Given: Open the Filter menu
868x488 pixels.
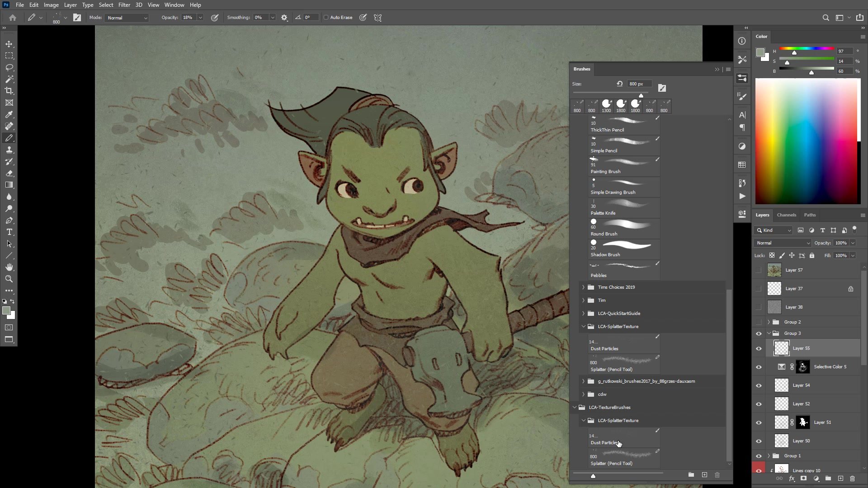Looking at the screenshot, I should coord(124,5).
